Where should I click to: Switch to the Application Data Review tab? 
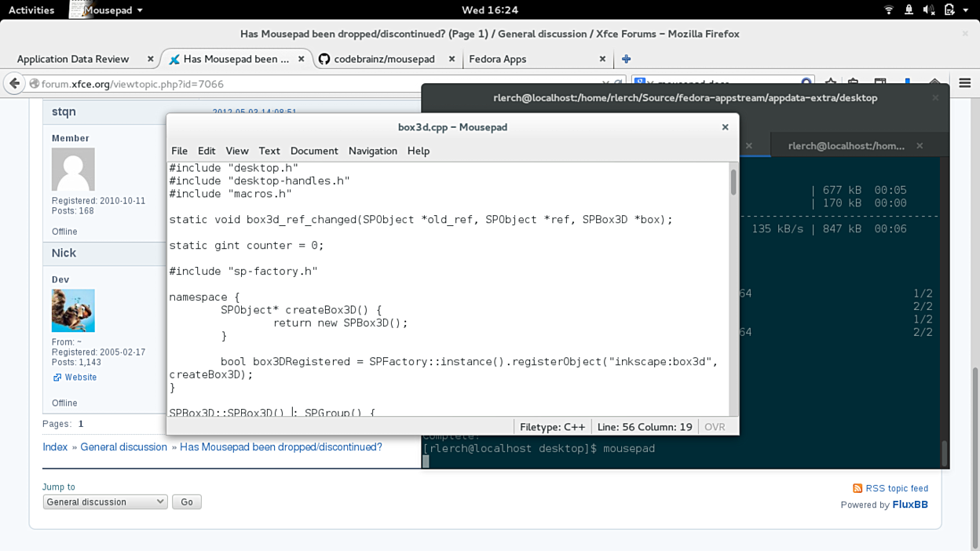[x=73, y=59]
